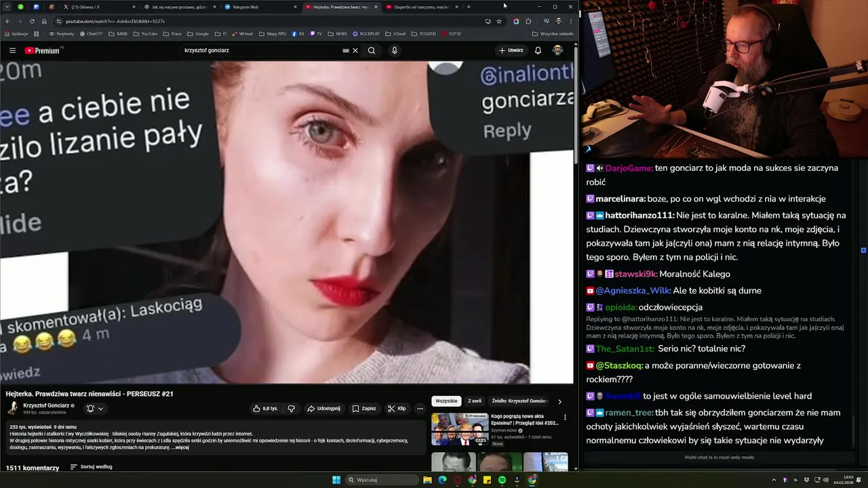Like the video (6,8 tys.)
The height and width of the screenshot is (488, 868).
click(x=265, y=409)
